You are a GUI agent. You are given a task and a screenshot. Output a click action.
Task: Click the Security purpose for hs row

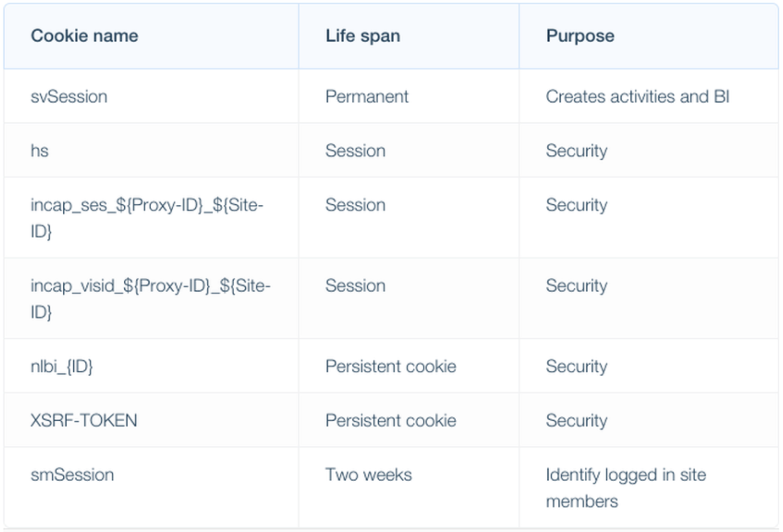pyautogui.click(x=577, y=151)
